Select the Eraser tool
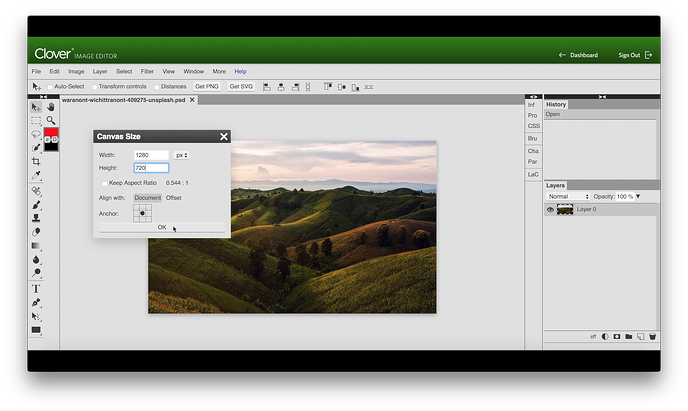Screen dimensions: 688x411 click(x=36, y=232)
